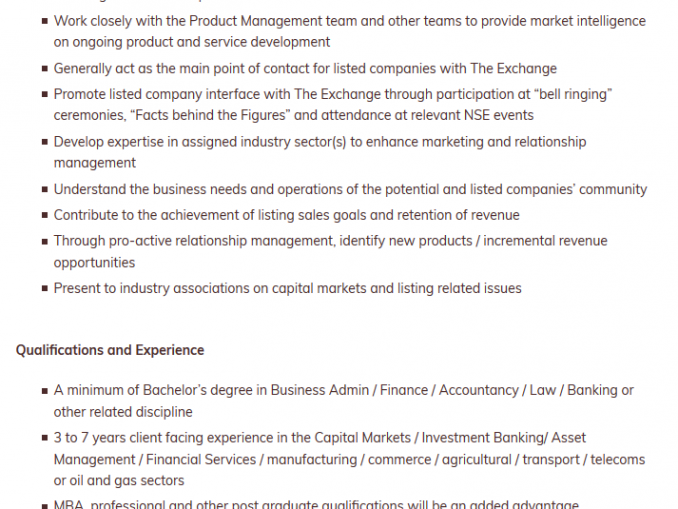Click the bullet before 'Present to industry associations'

click(45, 288)
